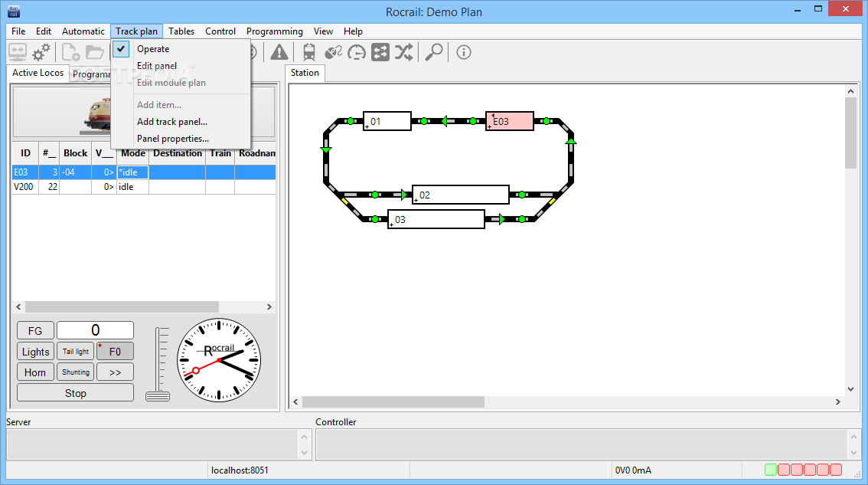Click the routes grid toolbar icon
The height and width of the screenshot is (485, 868).
(x=380, y=53)
